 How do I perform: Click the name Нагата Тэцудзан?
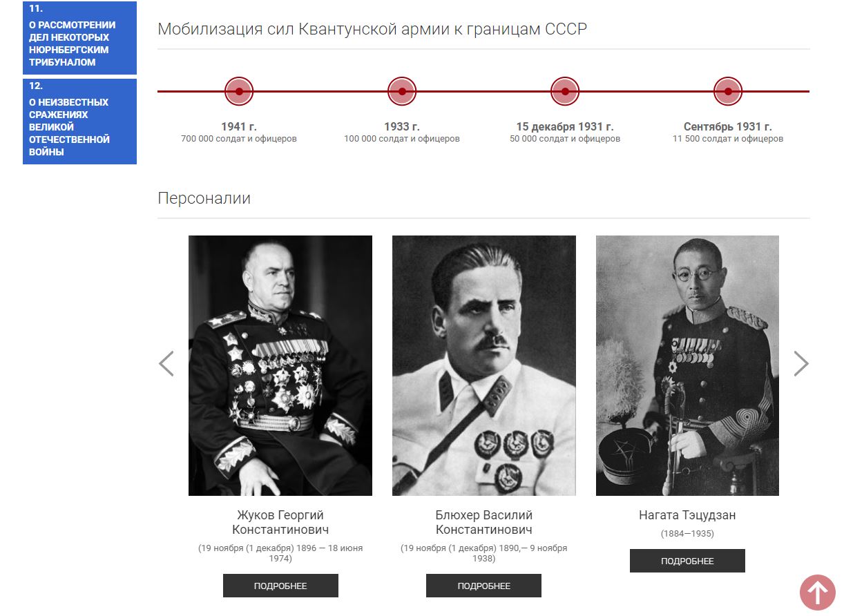pos(687,515)
